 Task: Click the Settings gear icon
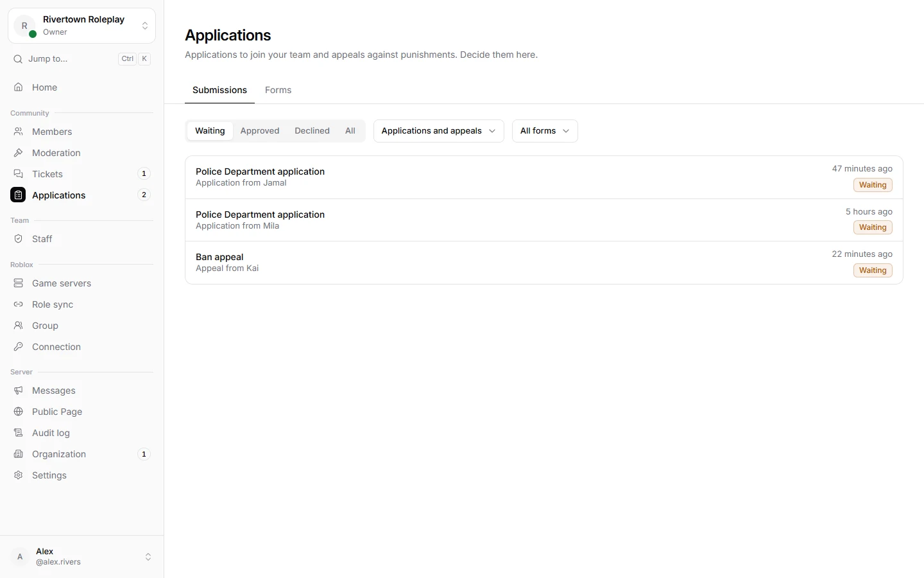19,475
